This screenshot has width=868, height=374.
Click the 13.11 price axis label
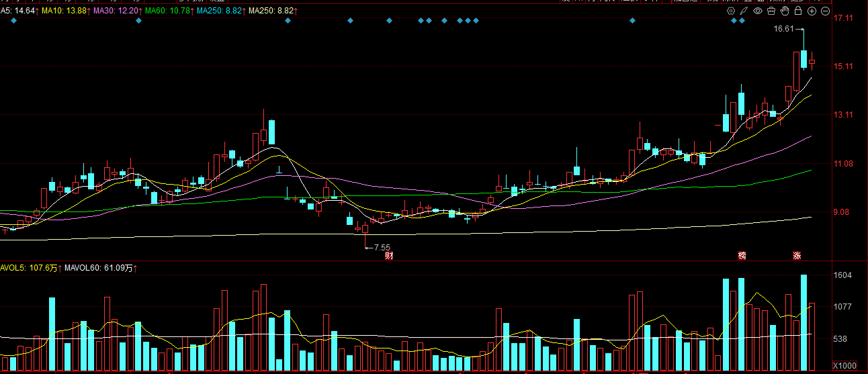[x=843, y=115]
